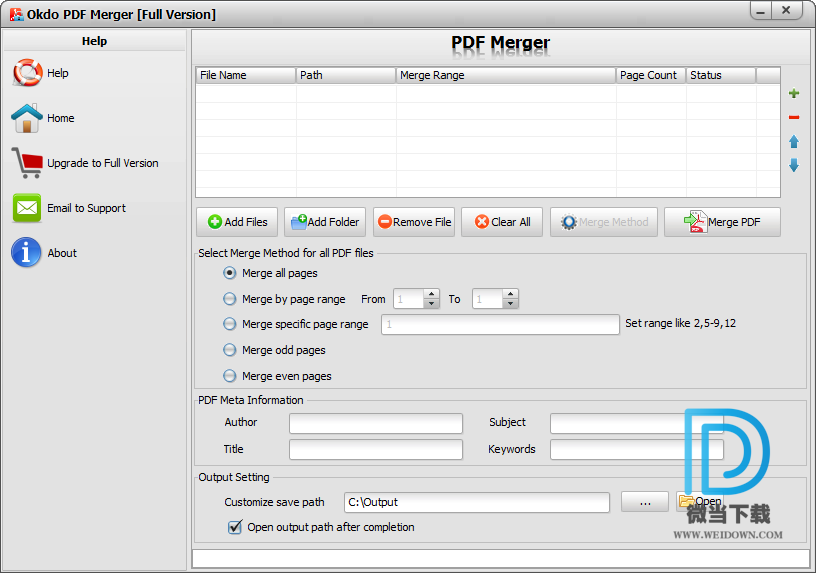Click the About text in sidebar
This screenshot has width=816, height=573.
(62, 253)
